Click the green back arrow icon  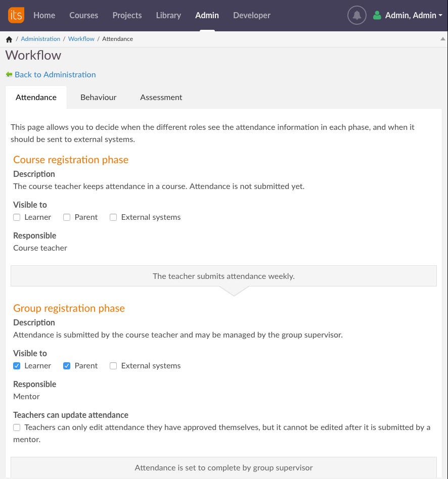[9, 74]
